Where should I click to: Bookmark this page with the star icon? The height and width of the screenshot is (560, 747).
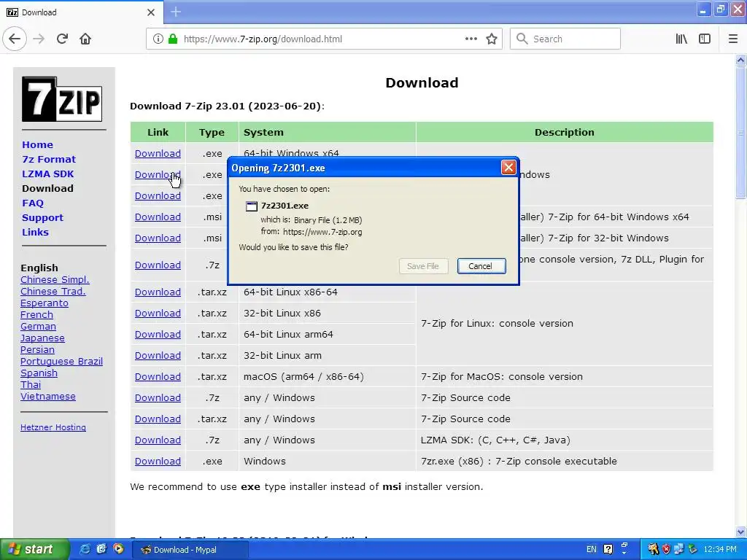492,39
